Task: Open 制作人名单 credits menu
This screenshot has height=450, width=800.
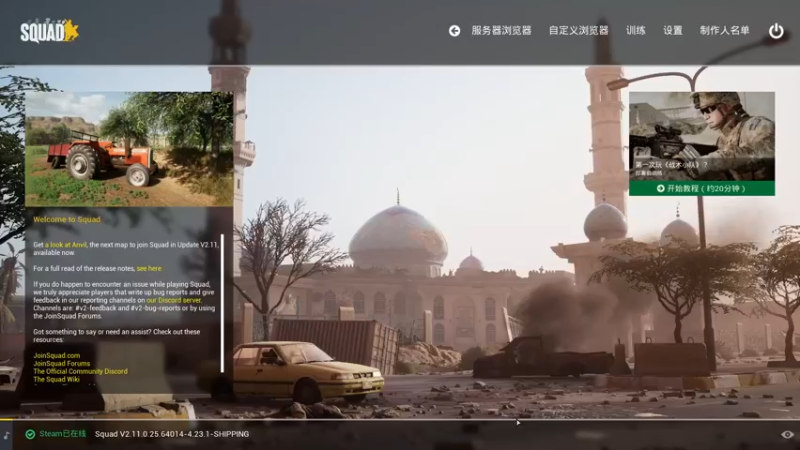Action: [724, 31]
